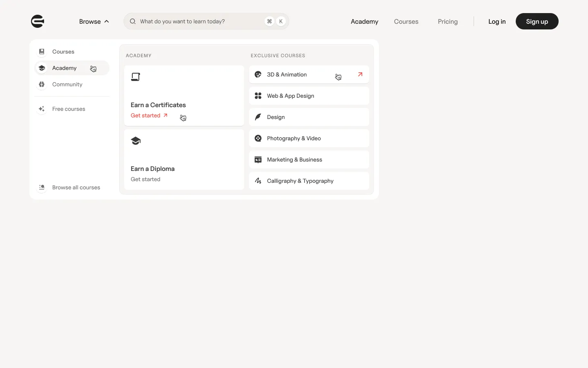Click the Earn a Diploma card title

coord(153,169)
